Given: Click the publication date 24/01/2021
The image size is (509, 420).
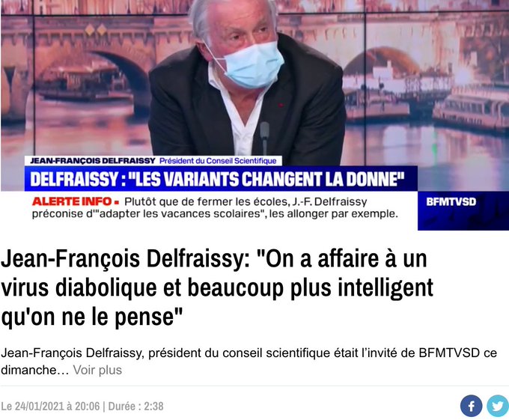Looking at the screenshot, I should point(39,407).
